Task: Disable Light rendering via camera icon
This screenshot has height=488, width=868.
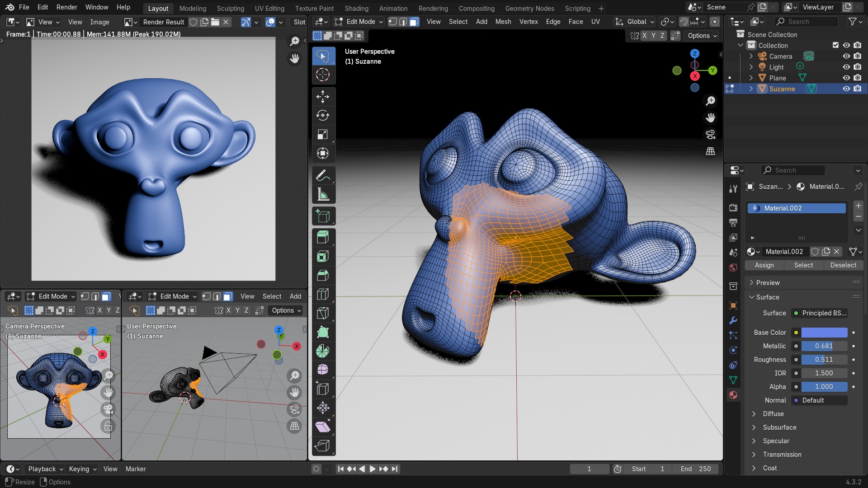Action: (x=857, y=67)
